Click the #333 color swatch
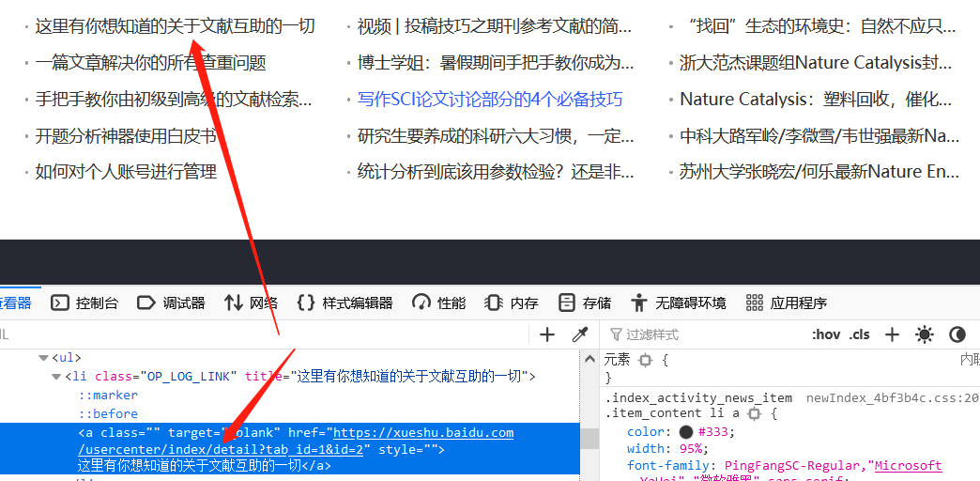 pos(685,431)
